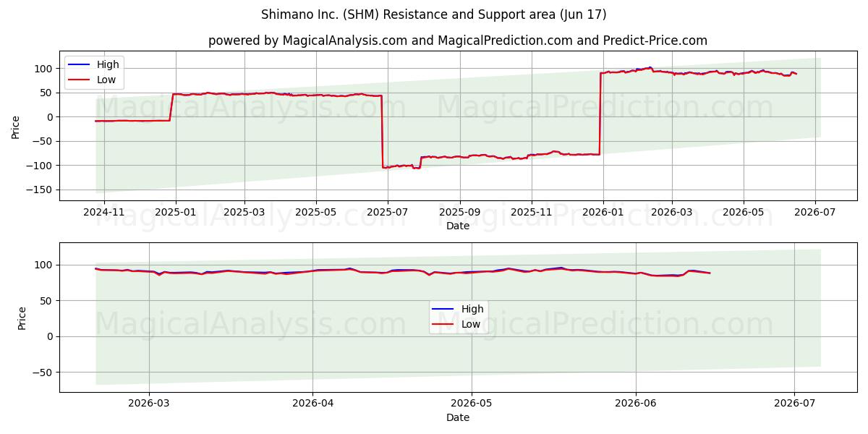868x434 pixels.
Task: Click the '2024-11' tick label on top chart
Action: coord(104,211)
